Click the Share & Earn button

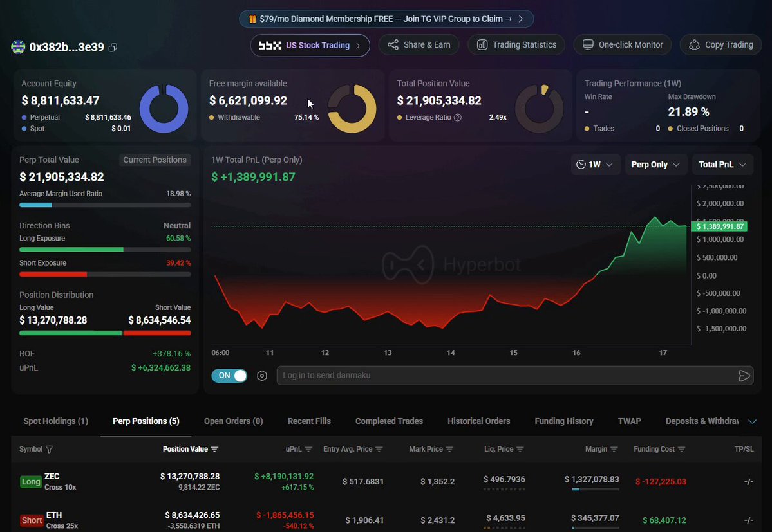tap(419, 45)
